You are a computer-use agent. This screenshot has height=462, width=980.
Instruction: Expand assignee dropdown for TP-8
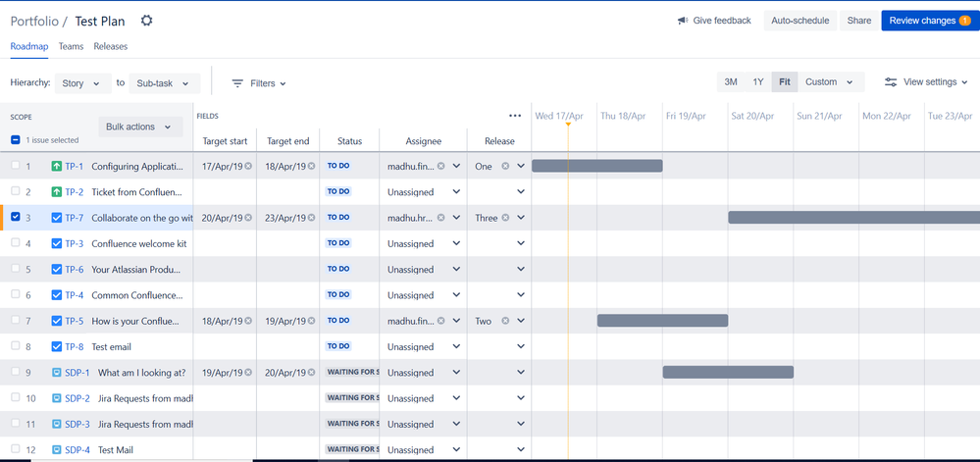(x=456, y=346)
